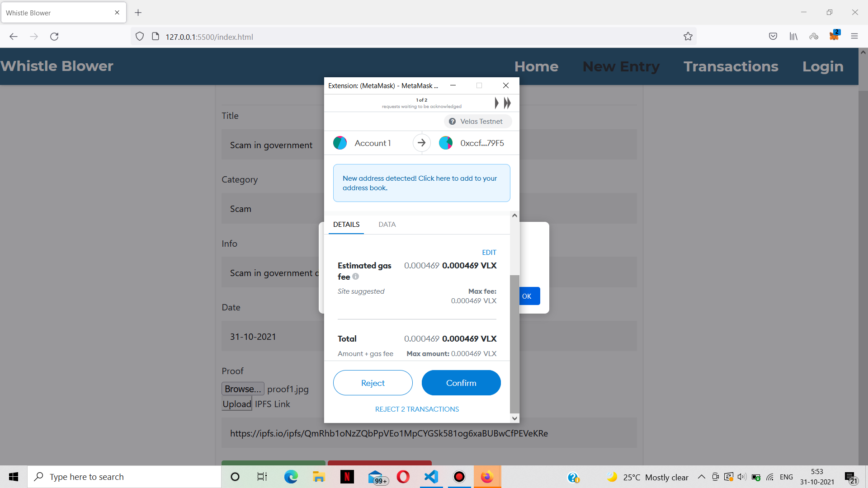Click REJECT 2 TRANSACTIONS link
868x488 pixels.
pyautogui.click(x=417, y=409)
